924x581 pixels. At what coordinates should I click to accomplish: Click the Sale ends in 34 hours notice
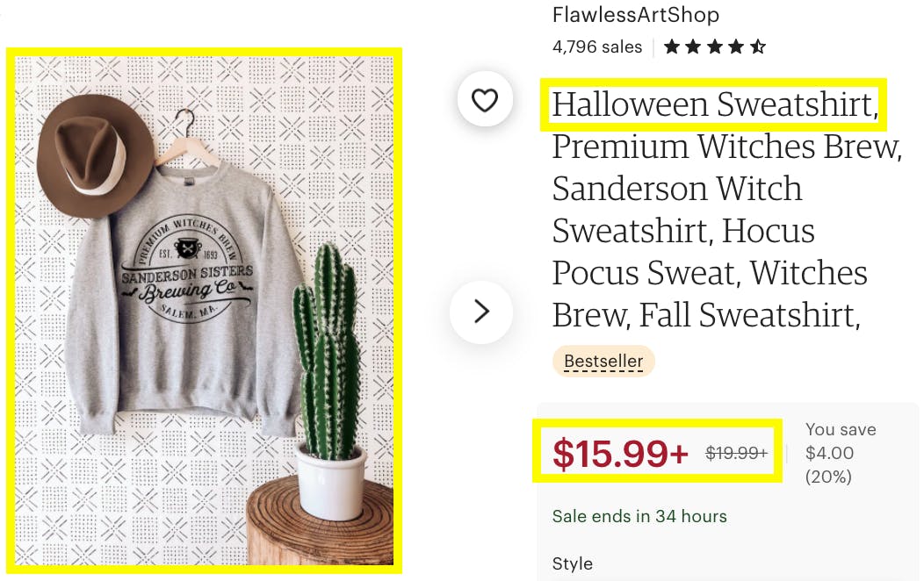click(x=639, y=516)
